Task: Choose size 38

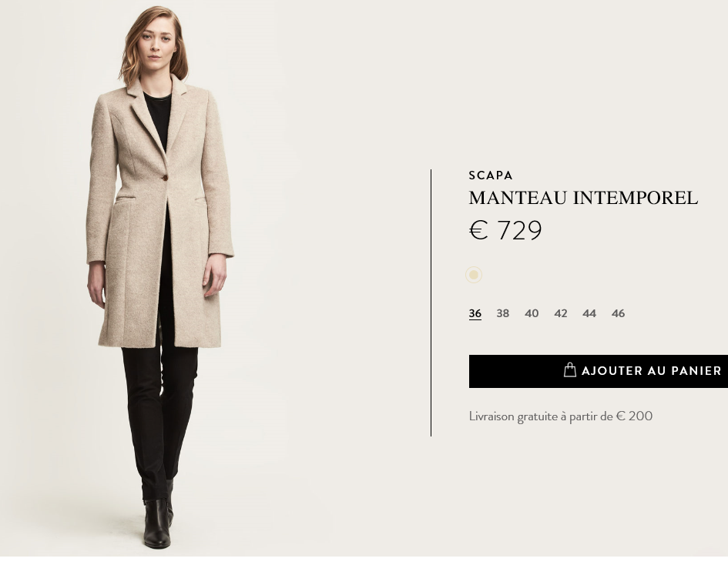Action: tap(503, 313)
